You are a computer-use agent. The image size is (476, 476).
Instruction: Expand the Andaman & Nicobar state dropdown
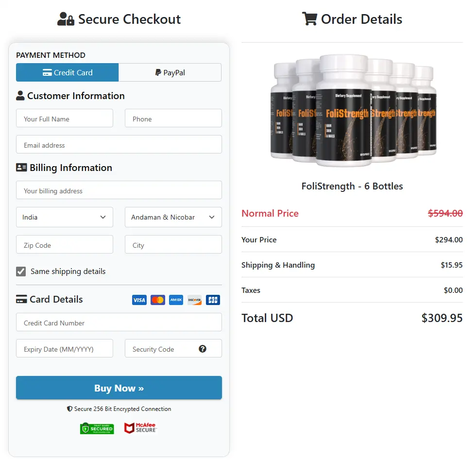point(173,217)
